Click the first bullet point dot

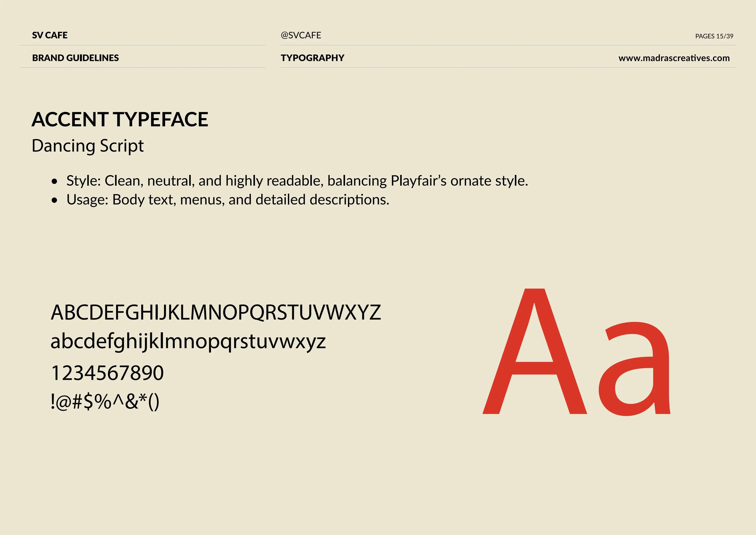click(54, 182)
